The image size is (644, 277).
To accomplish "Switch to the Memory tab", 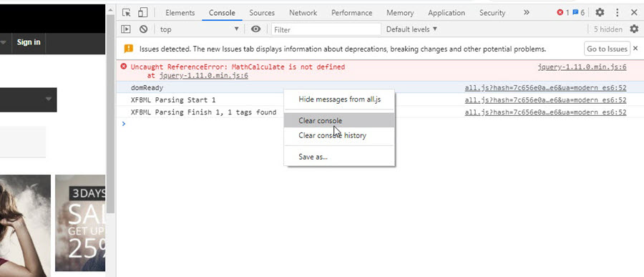I will (400, 13).
